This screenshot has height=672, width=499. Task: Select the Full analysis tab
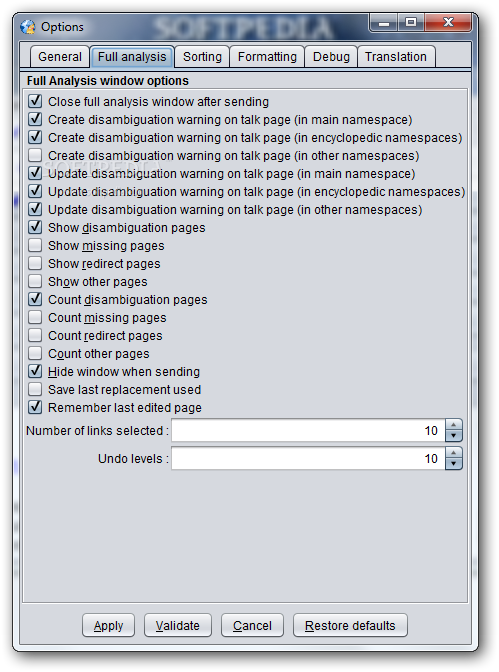pyautogui.click(x=132, y=57)
